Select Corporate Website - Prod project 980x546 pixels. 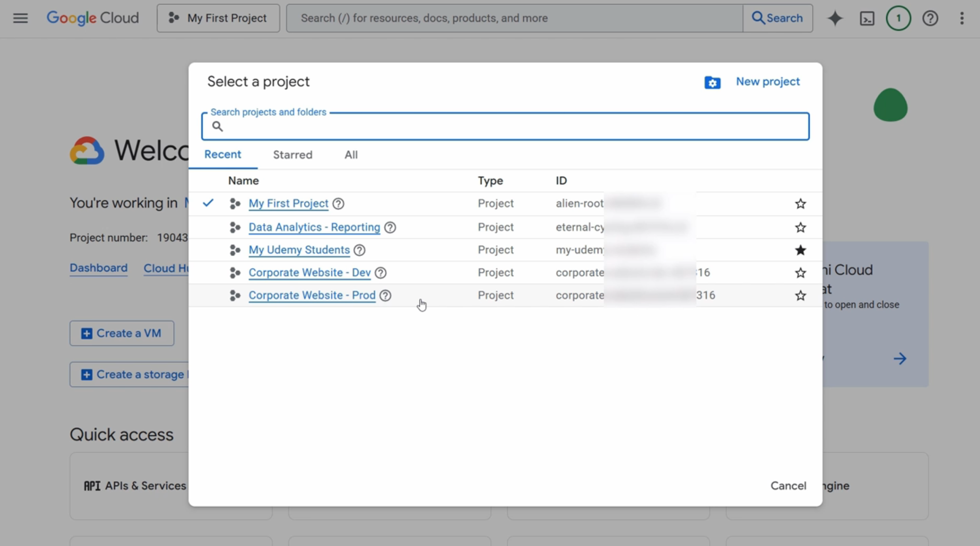coord(312,295)
